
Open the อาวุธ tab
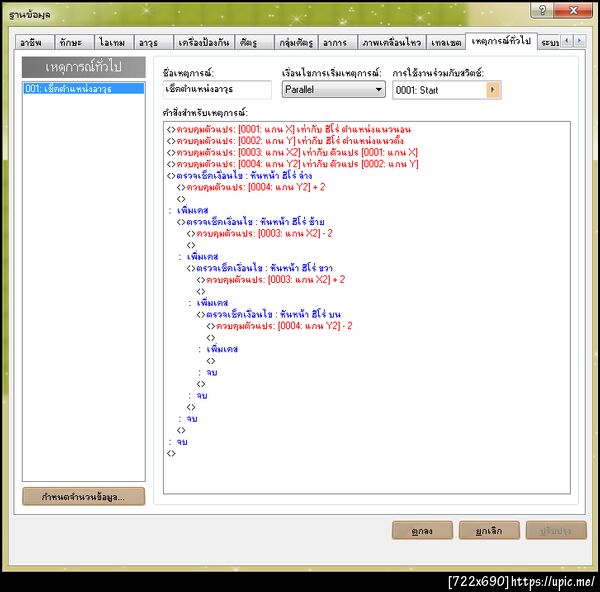[x=153, y=42]
